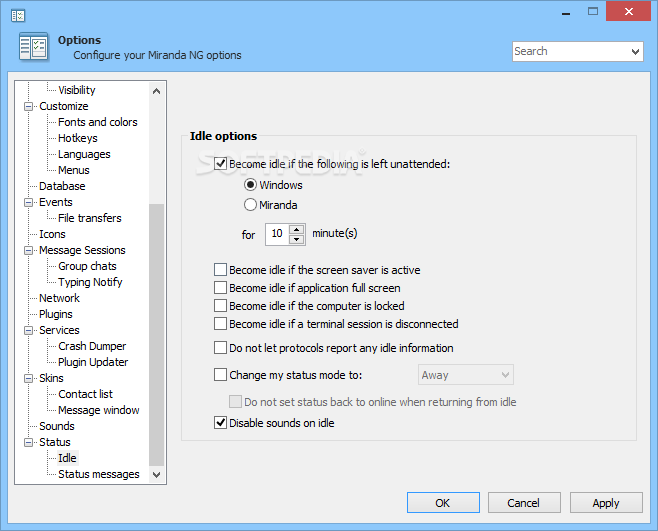The height and width of the screenshot is (531, 658).
Task: Maximize the Options window
Action: [x=593, y=12]
